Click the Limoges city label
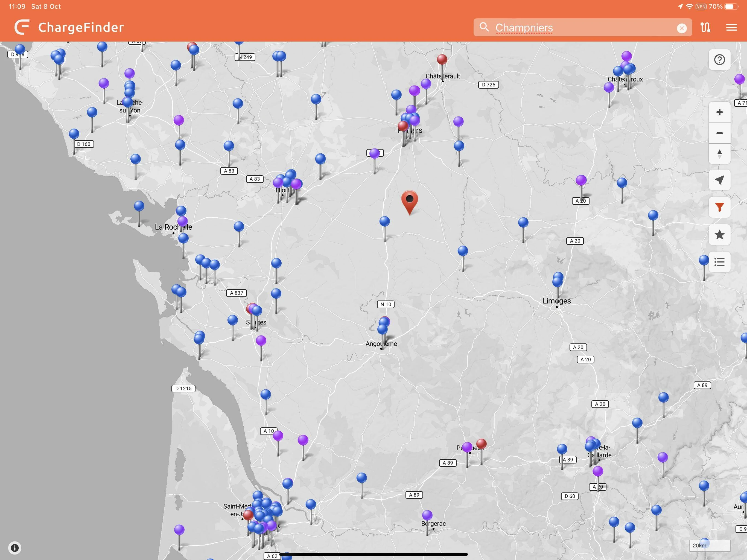Image resolution: width=747 pixels, height=560 pixels. [x=556, y=301]
